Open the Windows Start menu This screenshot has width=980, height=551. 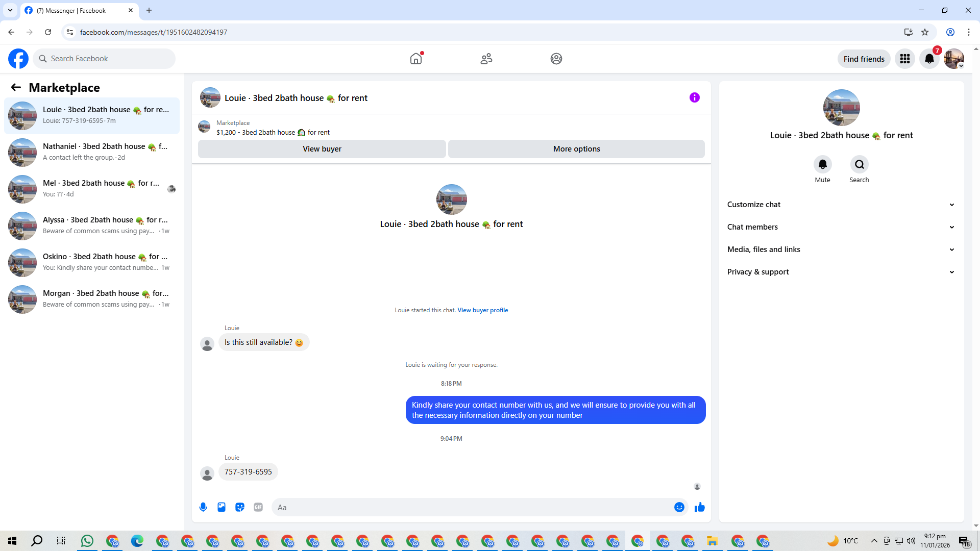click(12, 541)
